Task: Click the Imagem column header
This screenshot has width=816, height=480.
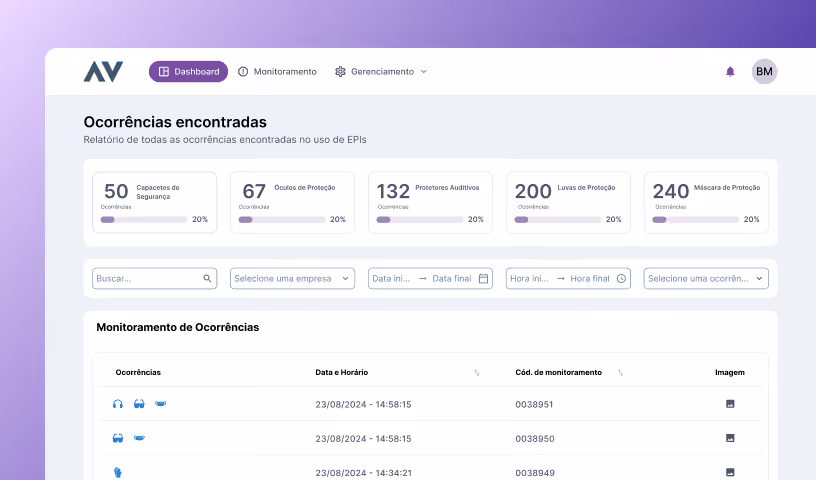Action: point(730,373)
